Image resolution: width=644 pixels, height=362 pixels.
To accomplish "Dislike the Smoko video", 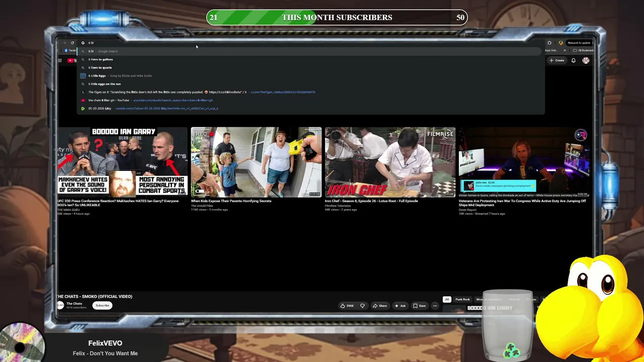I will (362, 306).
